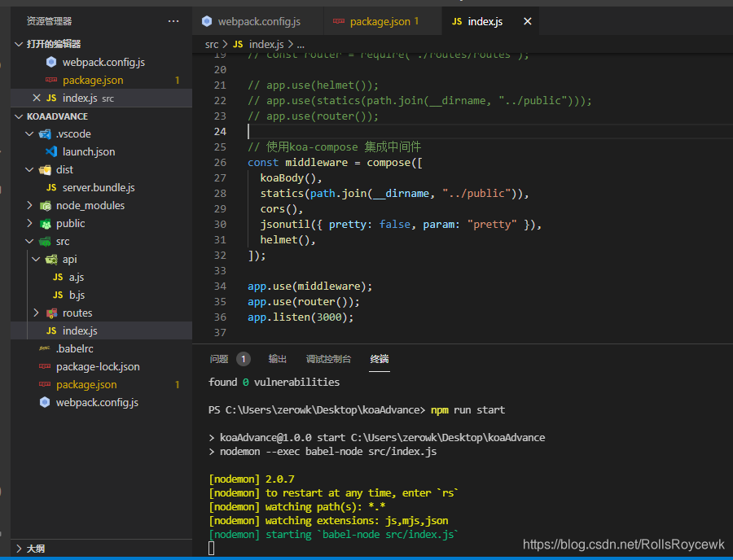
Task: Click the public folder icon
Action: pyautogui.click(x=46, y=224)
